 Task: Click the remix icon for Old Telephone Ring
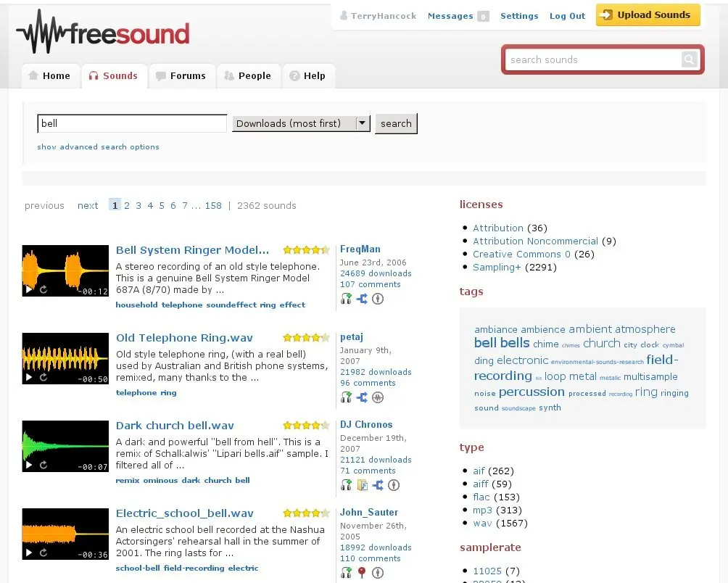pyautogui.click(x=362, y=397)
